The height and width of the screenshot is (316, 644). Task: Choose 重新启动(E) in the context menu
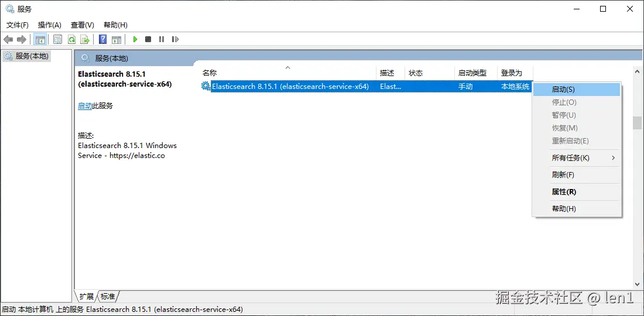pyautogui.click(x=577, y=141)
